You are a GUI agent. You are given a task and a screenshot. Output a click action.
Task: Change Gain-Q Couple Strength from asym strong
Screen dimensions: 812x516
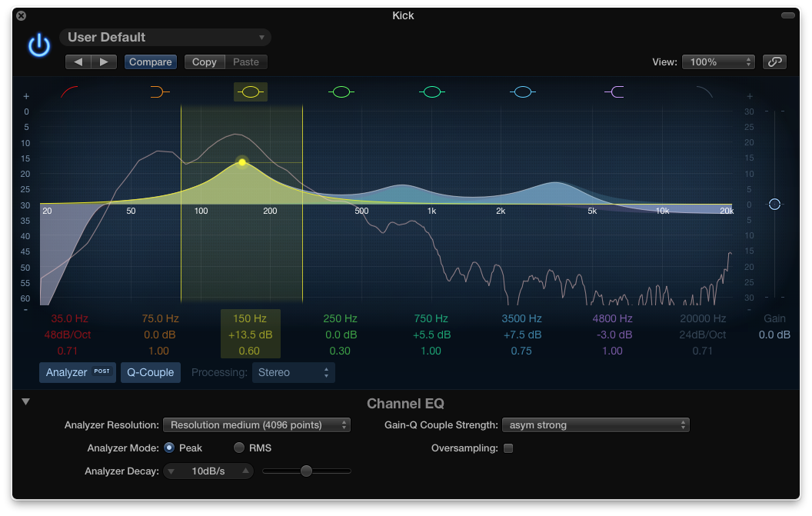click(596, 424)
